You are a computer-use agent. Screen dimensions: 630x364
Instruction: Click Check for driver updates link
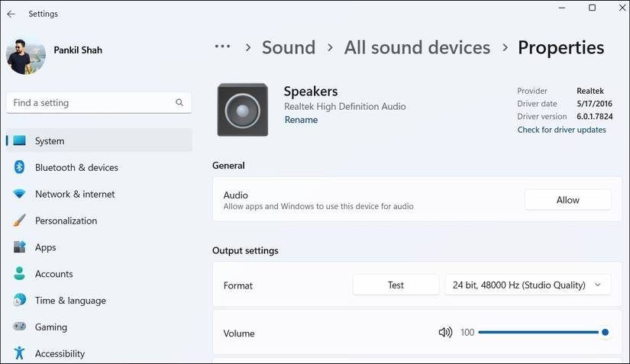tap(561, 130)
